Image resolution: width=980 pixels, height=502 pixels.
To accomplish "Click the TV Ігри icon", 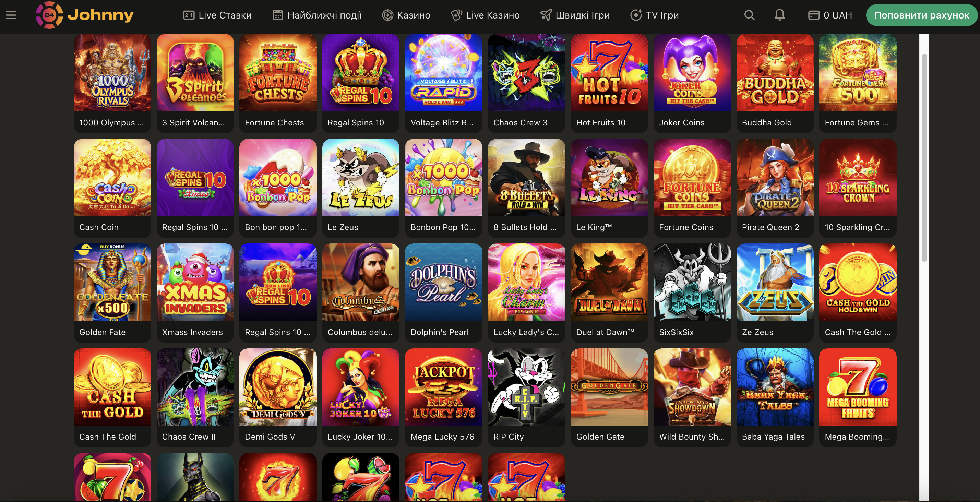I will pos(636,15).
